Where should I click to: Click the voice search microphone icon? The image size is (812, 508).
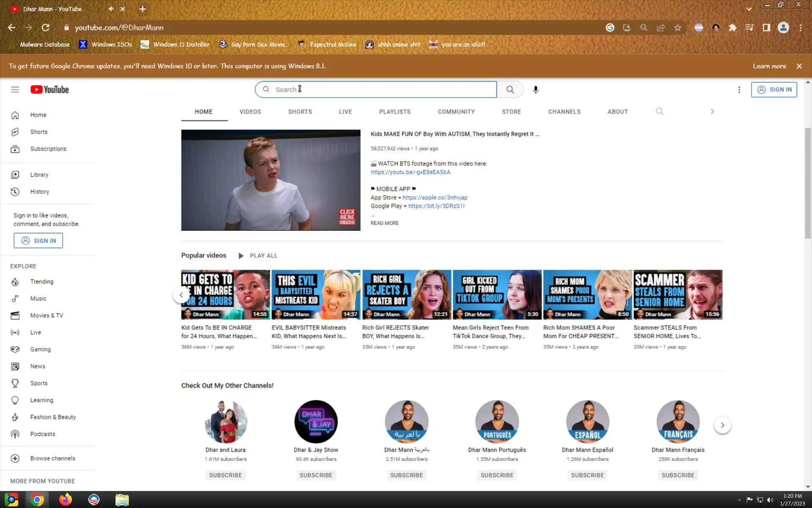535,89
